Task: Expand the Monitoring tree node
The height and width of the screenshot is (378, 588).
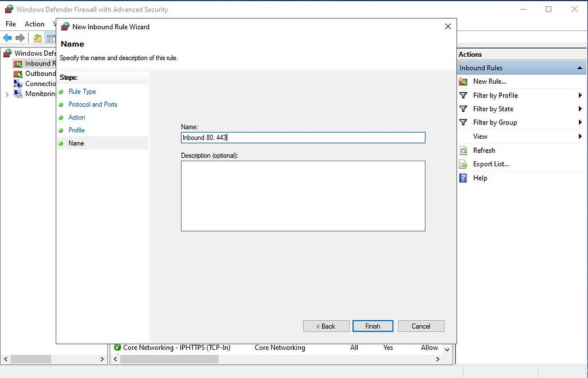Action: tap(7, 94)
